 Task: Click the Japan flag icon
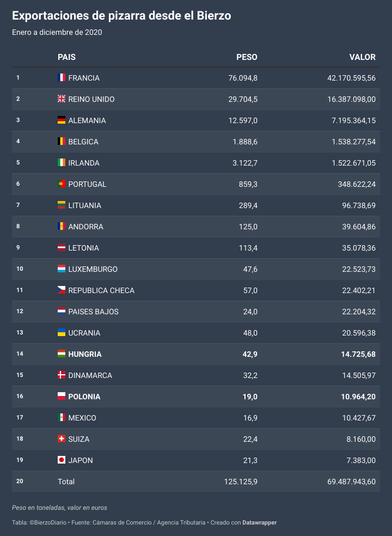(61, 460)
